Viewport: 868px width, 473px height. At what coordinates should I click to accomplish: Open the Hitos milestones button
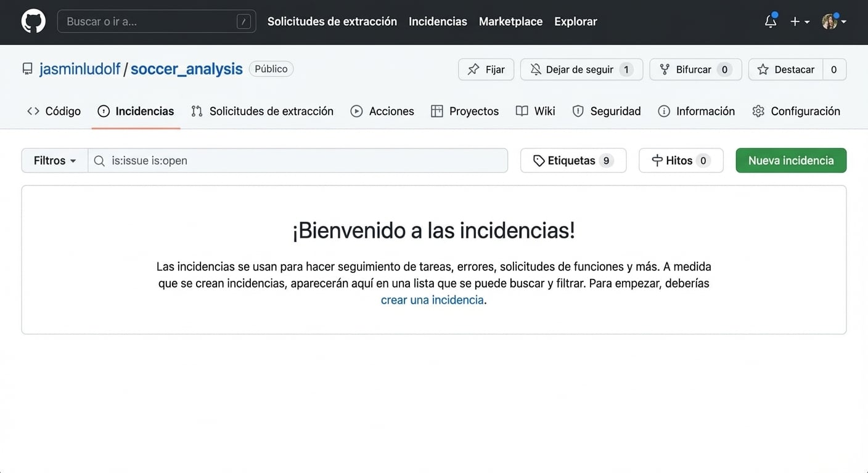tap(681, 161)
